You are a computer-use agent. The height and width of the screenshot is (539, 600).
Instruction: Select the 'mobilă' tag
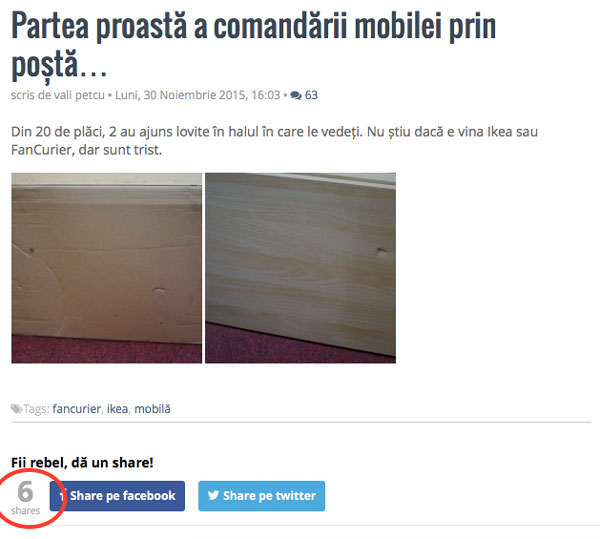point(152,409)
